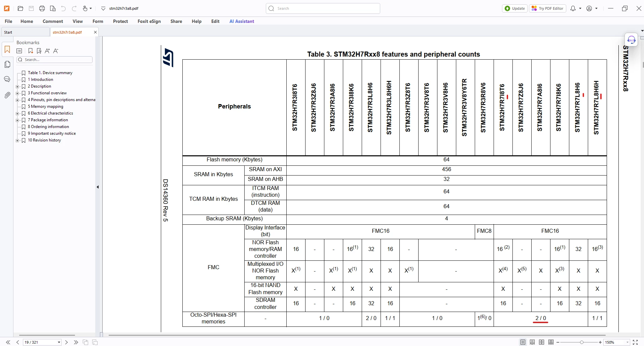Open the Attachments panel in the sidebar
This screenshot has width=644, height=346.
(x=7, y=95)
